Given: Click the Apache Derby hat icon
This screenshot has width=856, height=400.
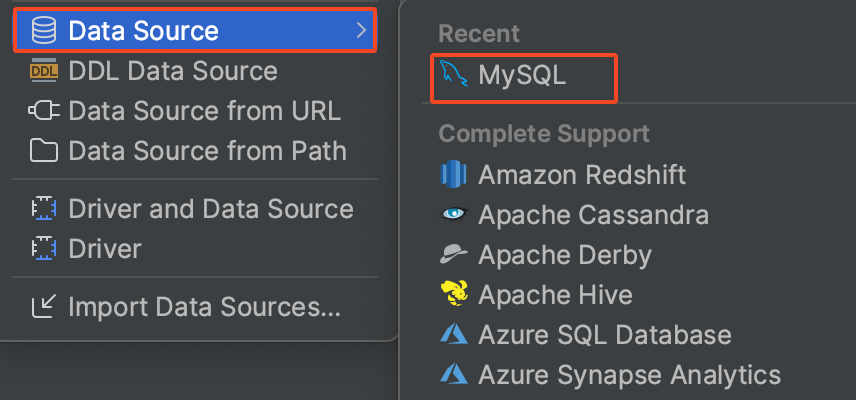Looking at the screenshot, I should (x=454, y=255).
